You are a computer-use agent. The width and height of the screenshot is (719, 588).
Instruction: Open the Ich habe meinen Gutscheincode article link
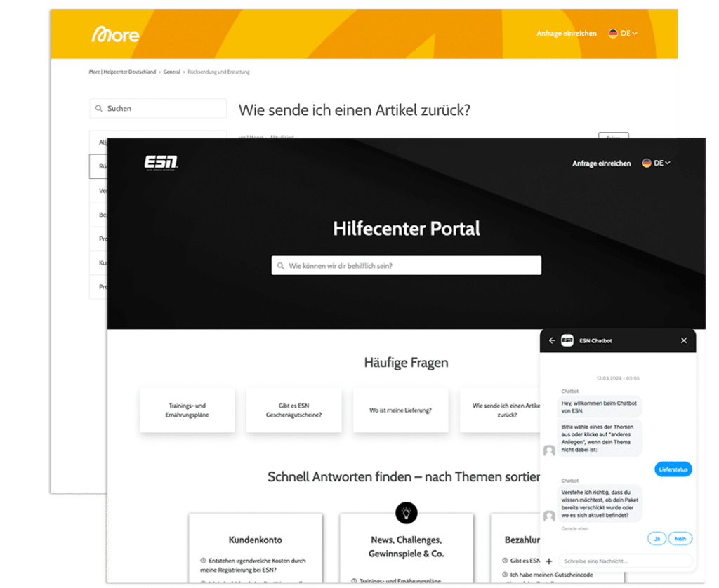(x=552, y=575)
